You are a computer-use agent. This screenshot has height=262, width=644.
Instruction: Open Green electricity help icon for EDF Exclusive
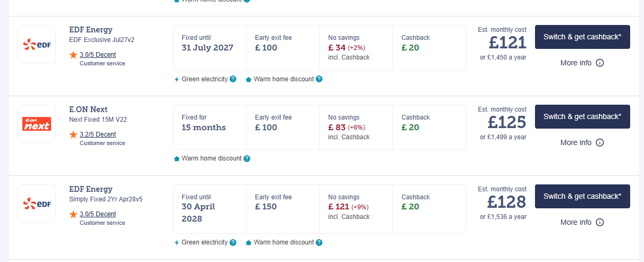[x=233, y=79]
